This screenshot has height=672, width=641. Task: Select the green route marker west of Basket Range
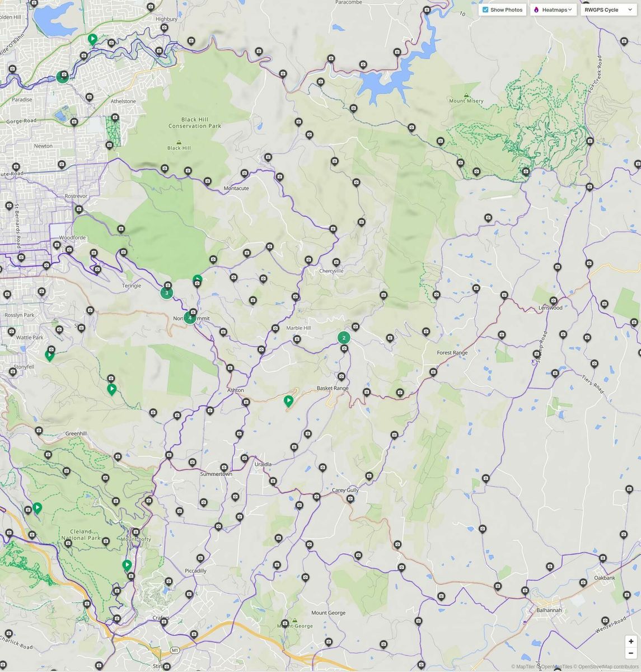(x=288, y=400)
